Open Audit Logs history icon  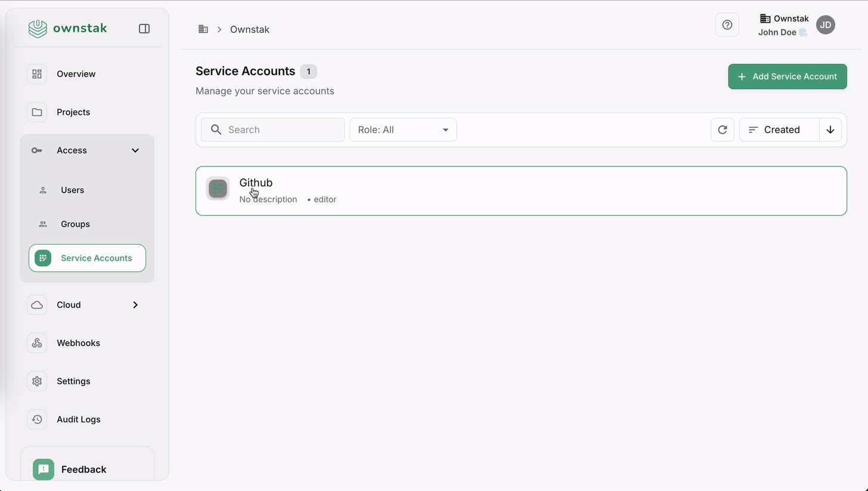pyautogui.click(x=37, y=419)
